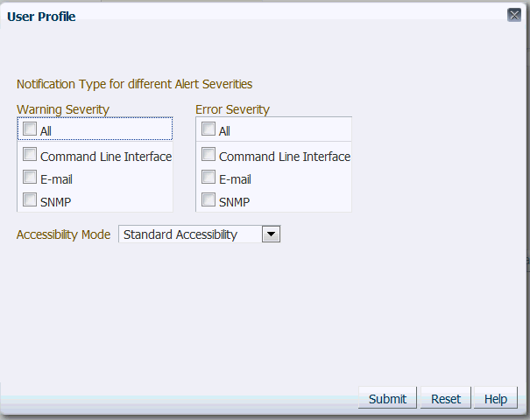Click the SNMP label text under Error Severity
This screenshot has width=530, height=420.
pyautogui.click(x=234, y=202)
